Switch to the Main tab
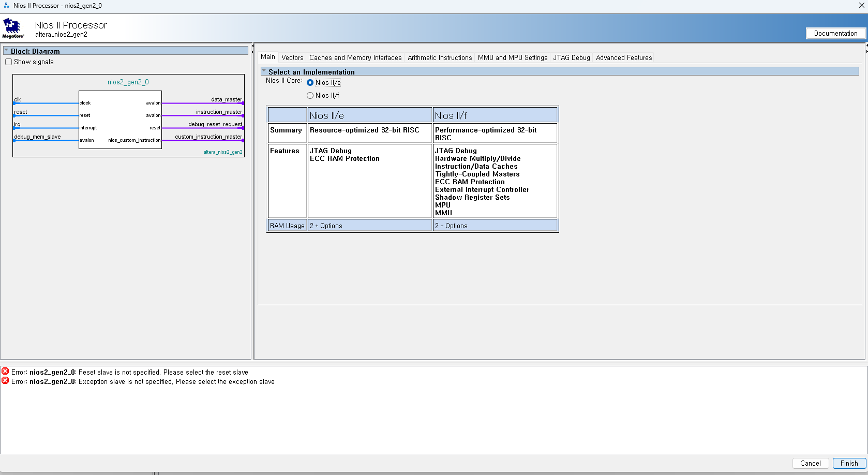Viewport: 868px width, 475px height. (x=268, y=57)
